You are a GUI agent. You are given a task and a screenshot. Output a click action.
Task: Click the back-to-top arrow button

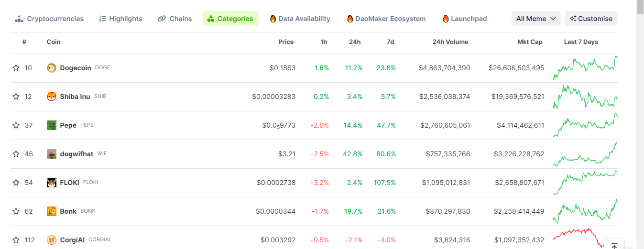coord(614,246)
